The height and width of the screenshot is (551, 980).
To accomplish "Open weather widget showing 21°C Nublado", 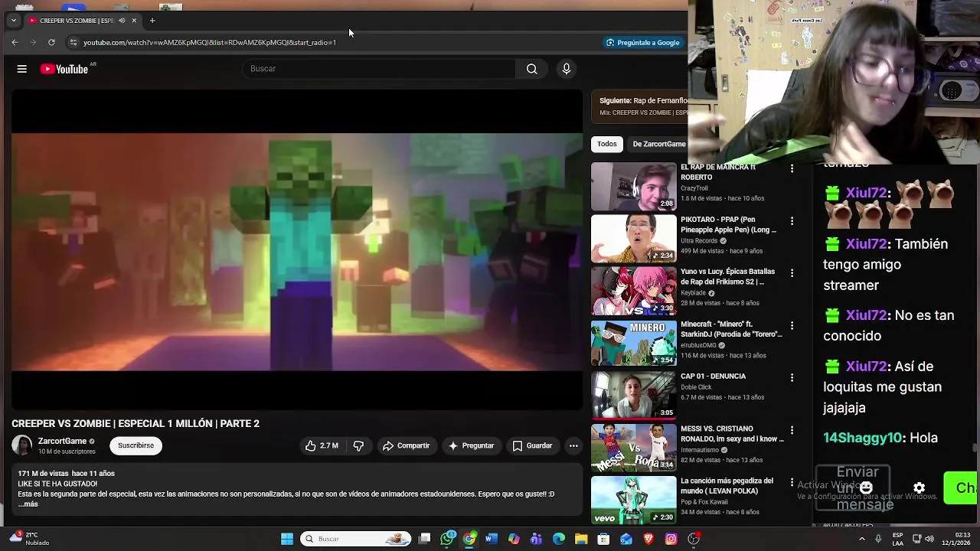I will [x=29, y=539].
